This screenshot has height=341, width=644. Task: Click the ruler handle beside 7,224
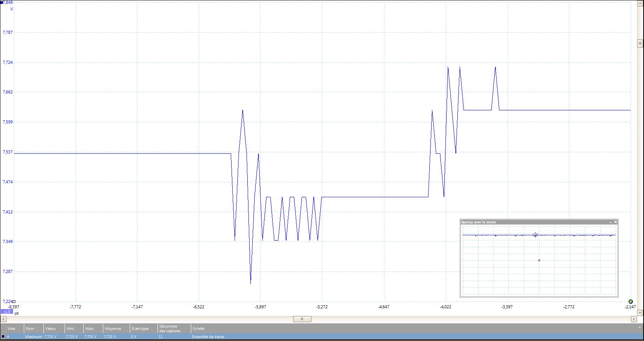(14, 301)
